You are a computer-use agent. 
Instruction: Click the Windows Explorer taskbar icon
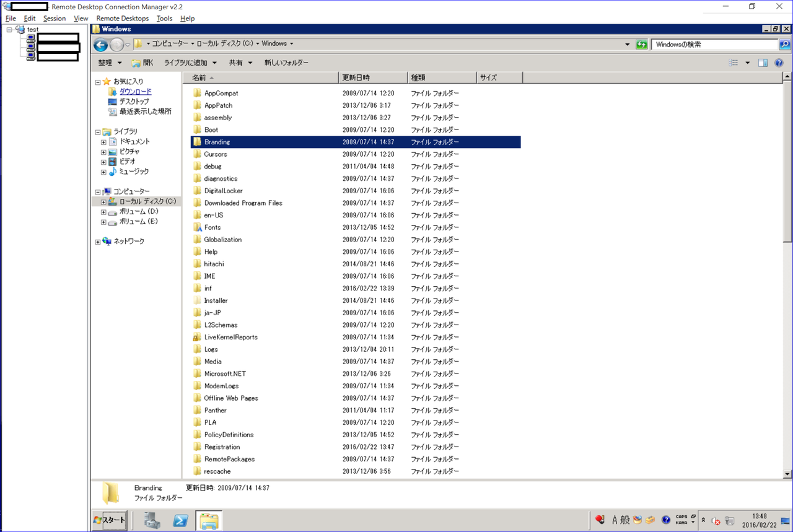pyautogui.click(x=209, y=520)
